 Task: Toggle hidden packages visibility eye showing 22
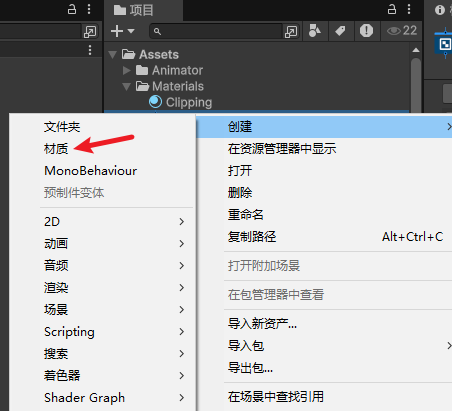pyautogui.click(x=402, y=31)
